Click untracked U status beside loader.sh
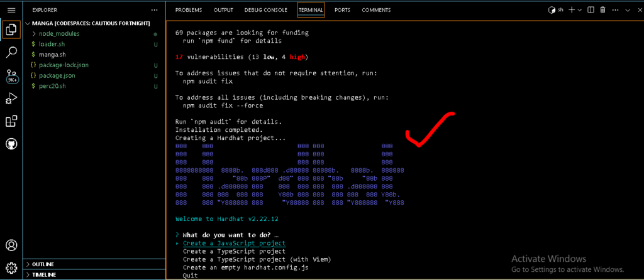 pyautogui.click(x=156, y=45)
